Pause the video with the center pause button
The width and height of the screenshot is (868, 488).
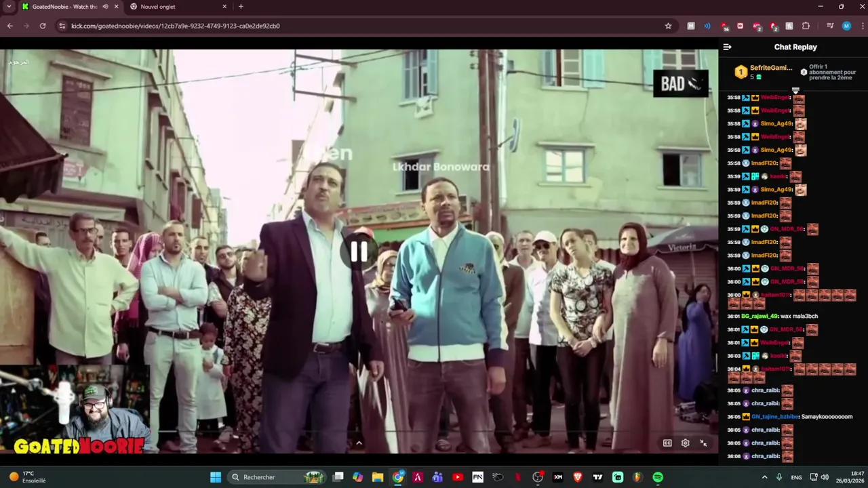pyautogui.click(x=359, y=251)
